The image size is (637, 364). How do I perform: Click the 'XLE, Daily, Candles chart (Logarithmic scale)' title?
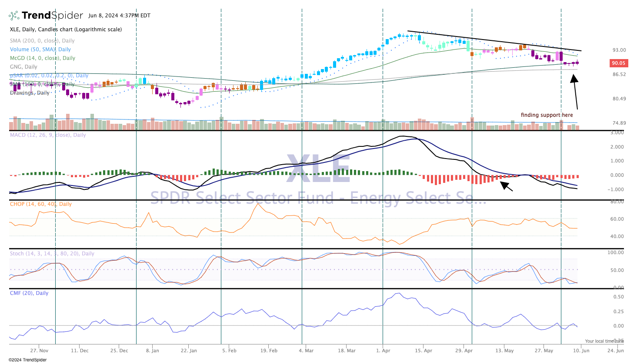tap(66, 30)
